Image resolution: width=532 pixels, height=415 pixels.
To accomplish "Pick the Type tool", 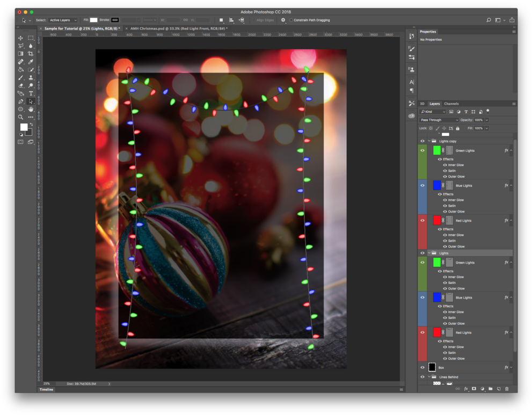I will point(31,93).
